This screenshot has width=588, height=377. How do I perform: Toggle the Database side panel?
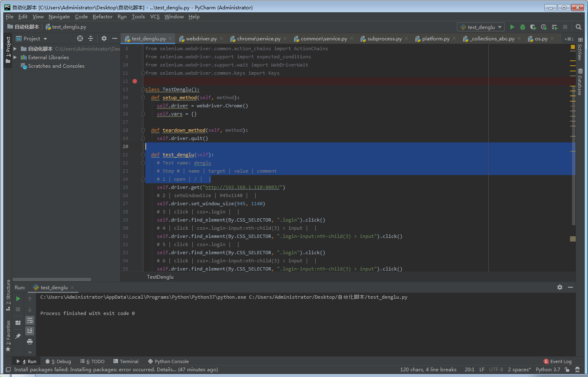click(x=580, y=82)
